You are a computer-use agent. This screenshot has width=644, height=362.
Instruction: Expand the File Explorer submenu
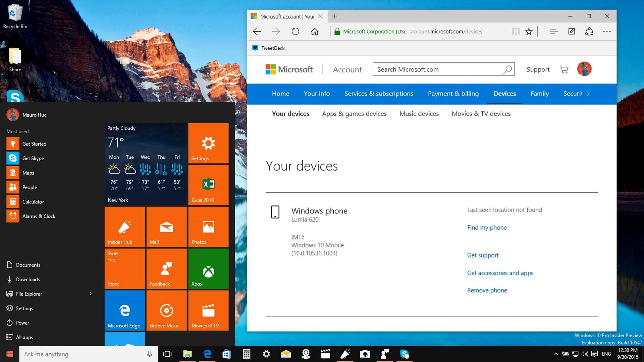pyautogui.click(x=90, y=294)
